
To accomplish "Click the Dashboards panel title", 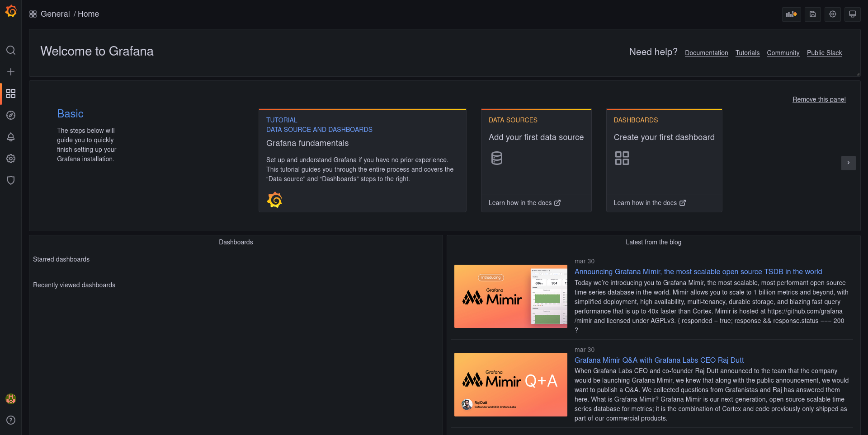I will coord(236,242).
